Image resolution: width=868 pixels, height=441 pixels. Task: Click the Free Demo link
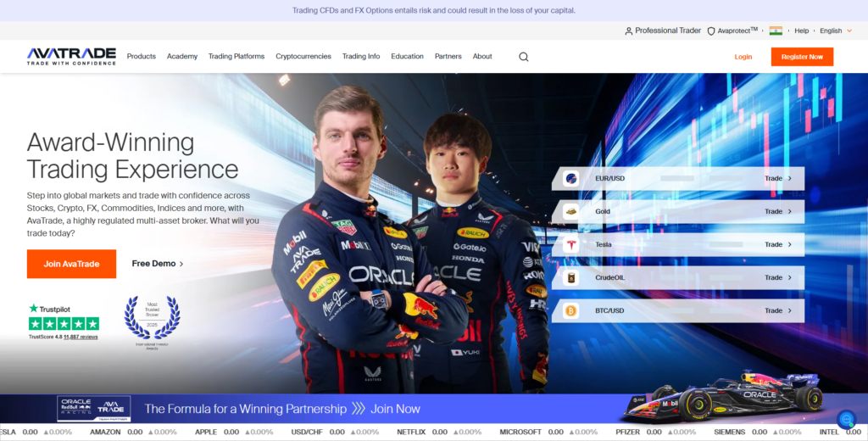point(158,264)
